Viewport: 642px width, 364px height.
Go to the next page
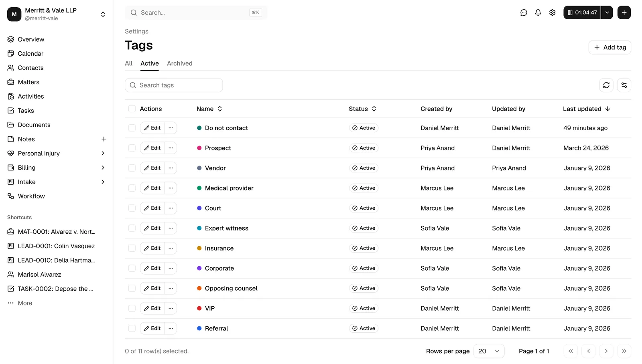pos(606,351)
